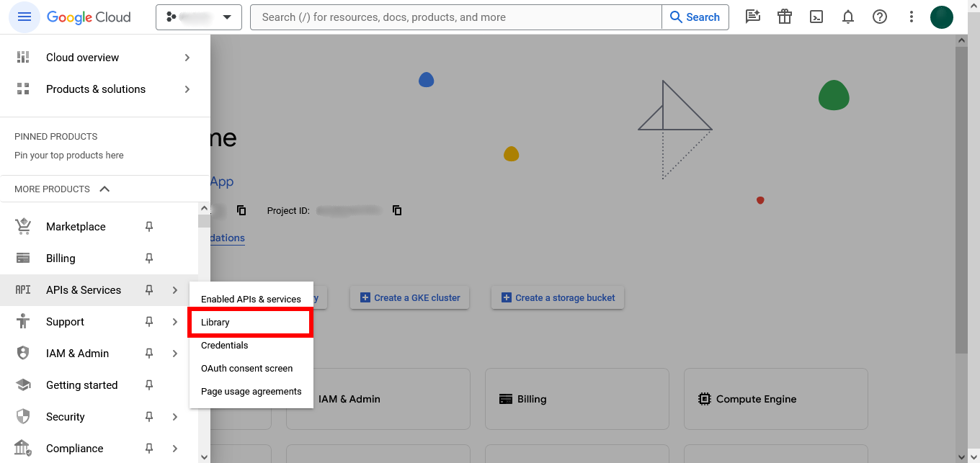Click the Getting started graduation cap icon
The image size is (980, 463).
(23, 385)
